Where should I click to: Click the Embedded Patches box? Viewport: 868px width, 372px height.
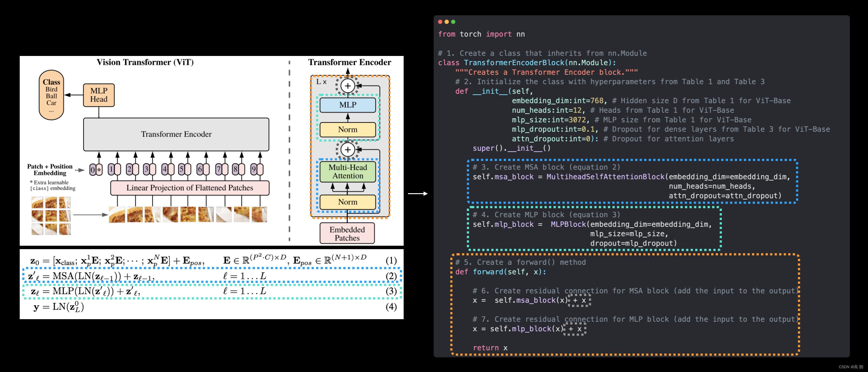(347, 233)
